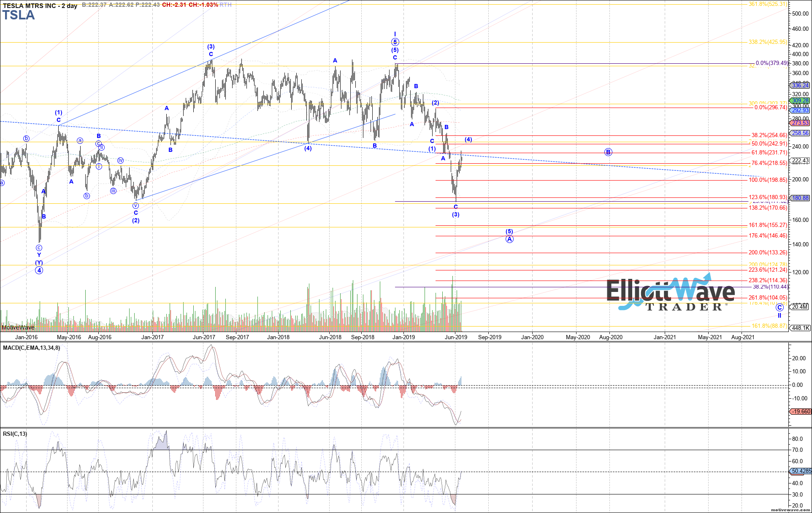Screen dimensions: 812x513
Task: Click the red 273.53 price tag
Action: (x=800, y=123)
